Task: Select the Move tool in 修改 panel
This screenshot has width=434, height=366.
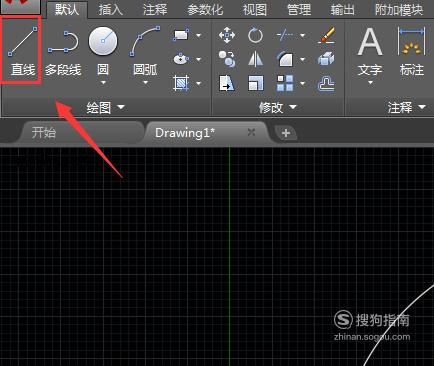Action: tap(227, 35)
